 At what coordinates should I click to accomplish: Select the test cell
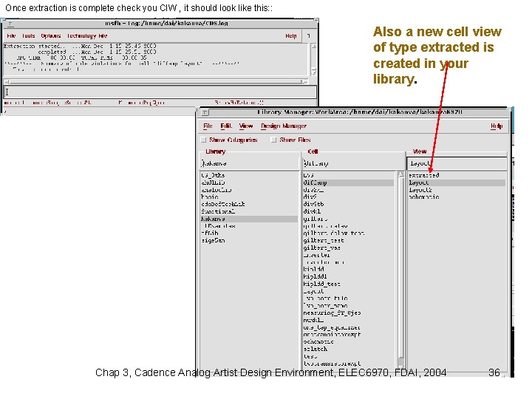310,356
